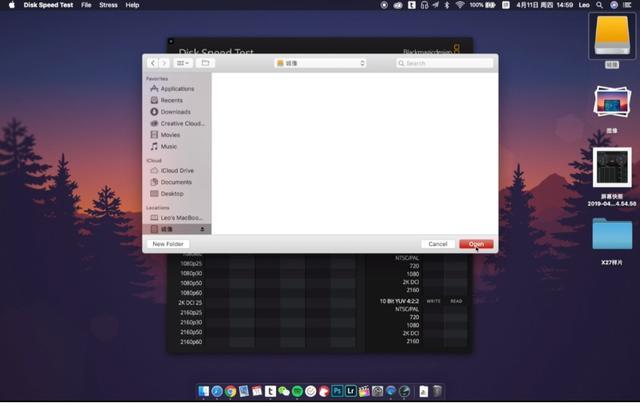This screenshot has width=640, height=403.
Task: Click the READ column label in Disk Speed Test
Action: tap(456, 301)
